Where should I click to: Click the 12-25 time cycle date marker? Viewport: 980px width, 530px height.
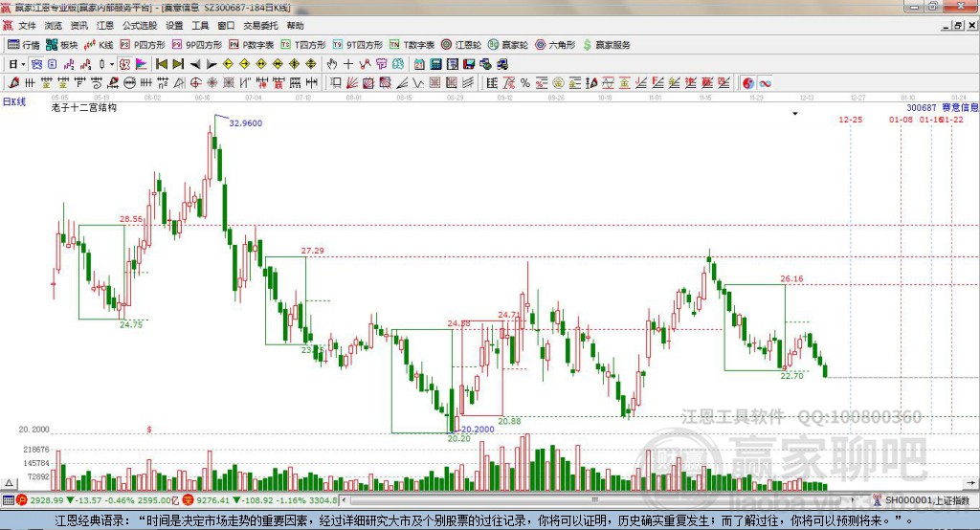coord(850,120)
